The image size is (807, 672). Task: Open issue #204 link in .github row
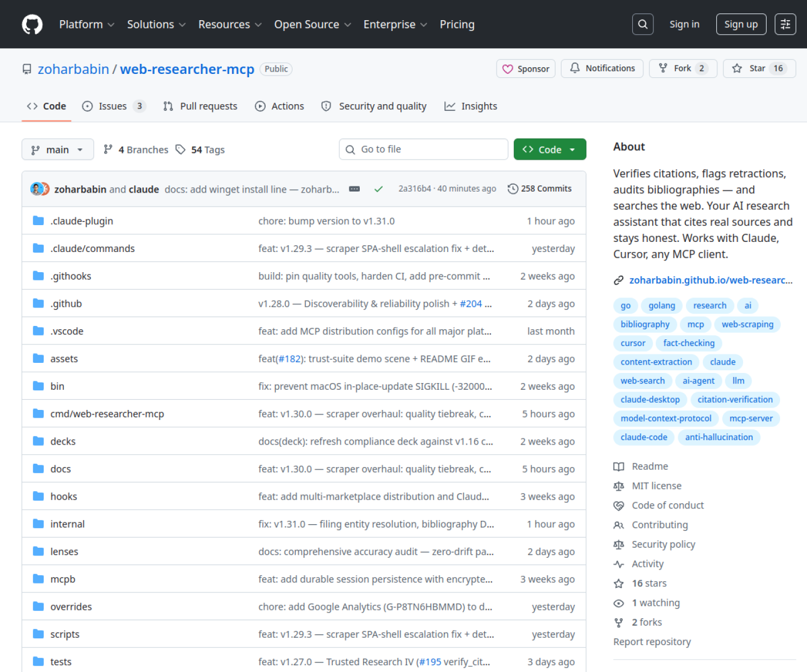(x=471, y=304)
